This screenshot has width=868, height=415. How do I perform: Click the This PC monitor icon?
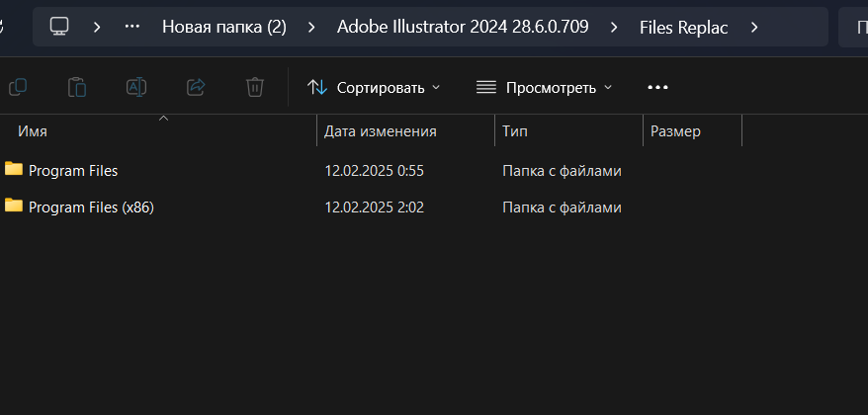(x=59, y=27)
